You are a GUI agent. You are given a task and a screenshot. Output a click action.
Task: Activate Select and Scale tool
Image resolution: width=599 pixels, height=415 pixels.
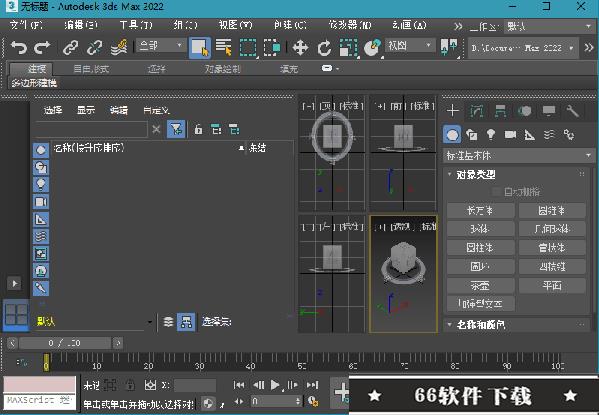[348, 48]
